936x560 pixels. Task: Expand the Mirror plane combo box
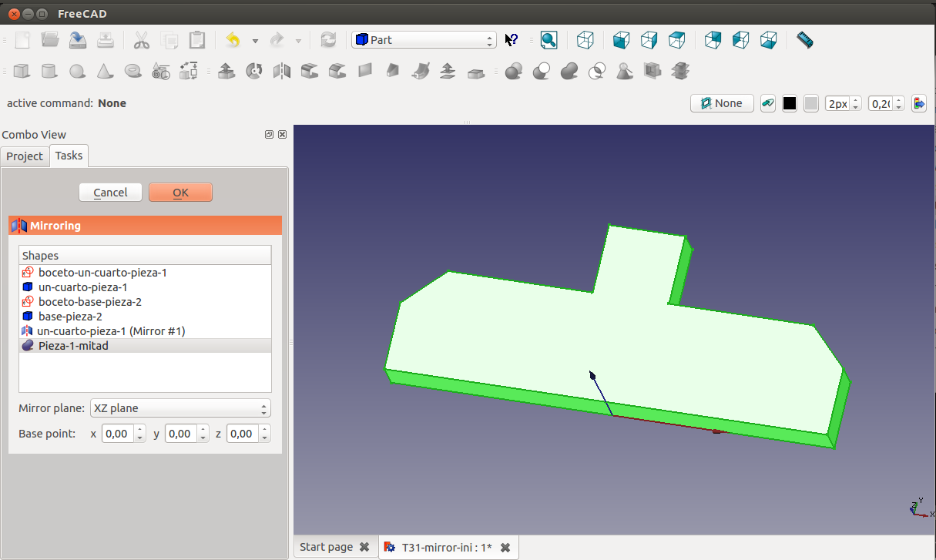click(180, 408)
